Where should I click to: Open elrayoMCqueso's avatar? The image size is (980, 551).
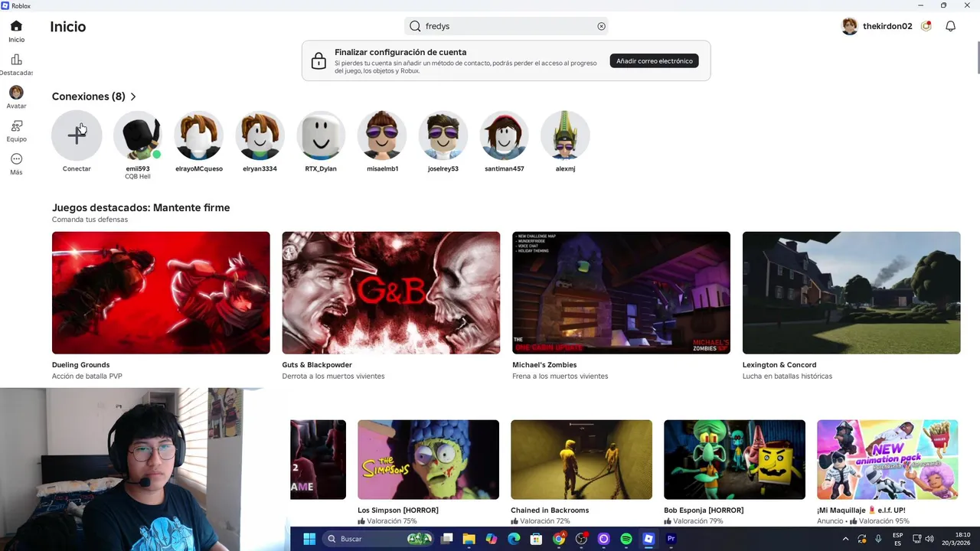pyautogui.click(x=199, y=135)
